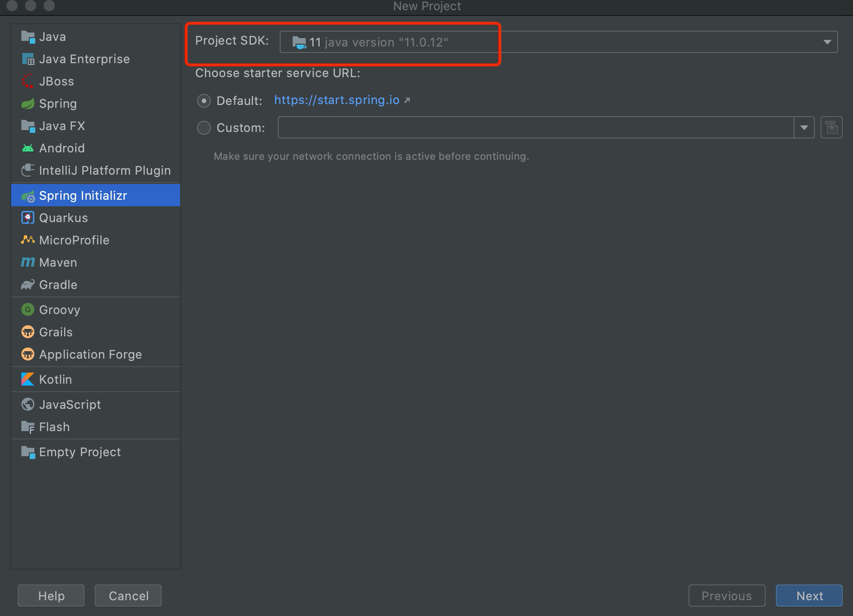Click the Java FX folder icon

28,126
